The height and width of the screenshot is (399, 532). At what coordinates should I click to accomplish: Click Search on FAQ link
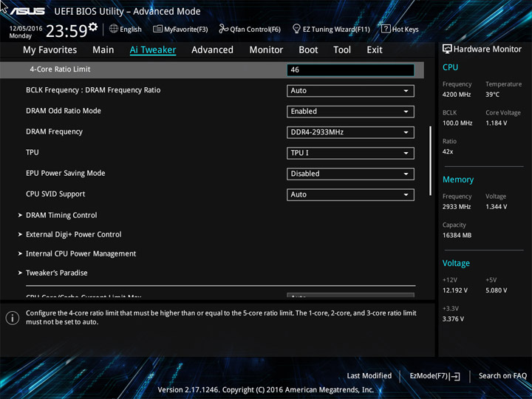pos(502,375)
